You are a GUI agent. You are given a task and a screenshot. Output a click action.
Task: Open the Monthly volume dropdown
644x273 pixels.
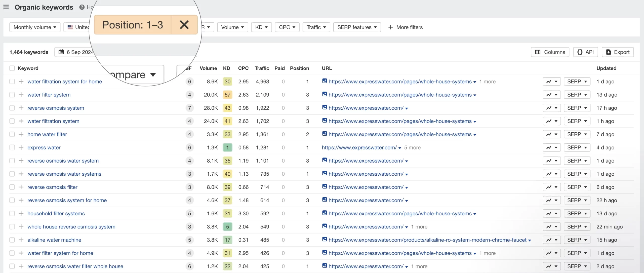point(35,27)
